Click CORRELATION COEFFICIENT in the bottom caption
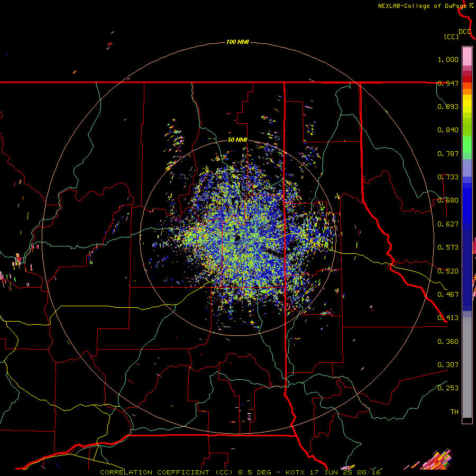 [154, 472]
